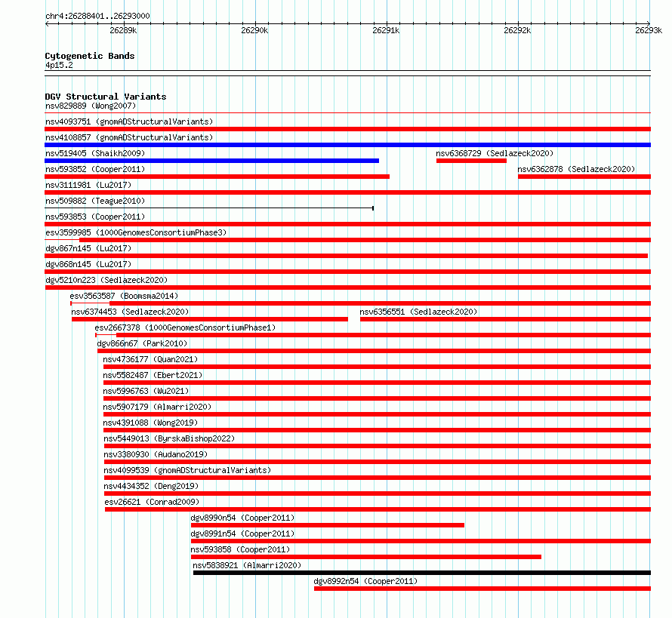
Task: Open nsv6356551 (Sedlazeck2020) label
Action: click(x=418, y=312)
